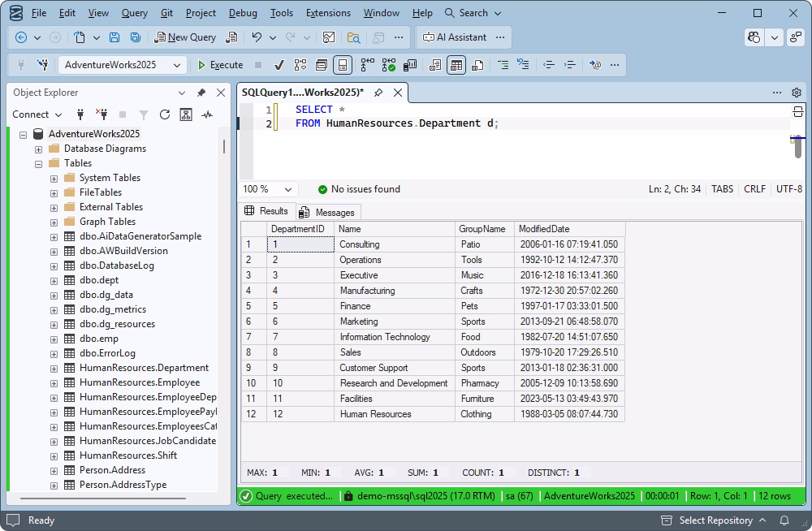812x531 pixels.
Task: Click the Save file icon
Action: [114, 37]
